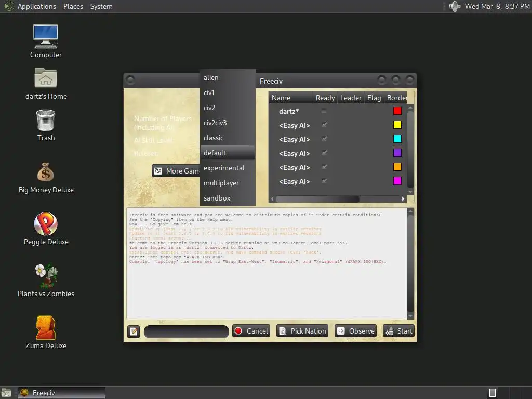Viewport: 532px width, 399px height.
Task: Click the More Game Options icon
Action: click(158, 171)
